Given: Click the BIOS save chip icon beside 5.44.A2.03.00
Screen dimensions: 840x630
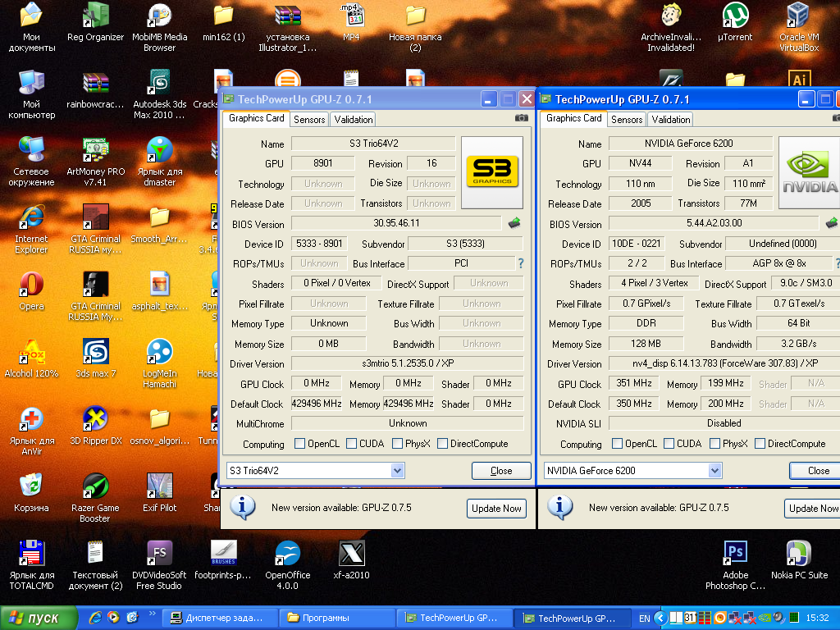Looking at the screenshot, I should click(831, 223).
